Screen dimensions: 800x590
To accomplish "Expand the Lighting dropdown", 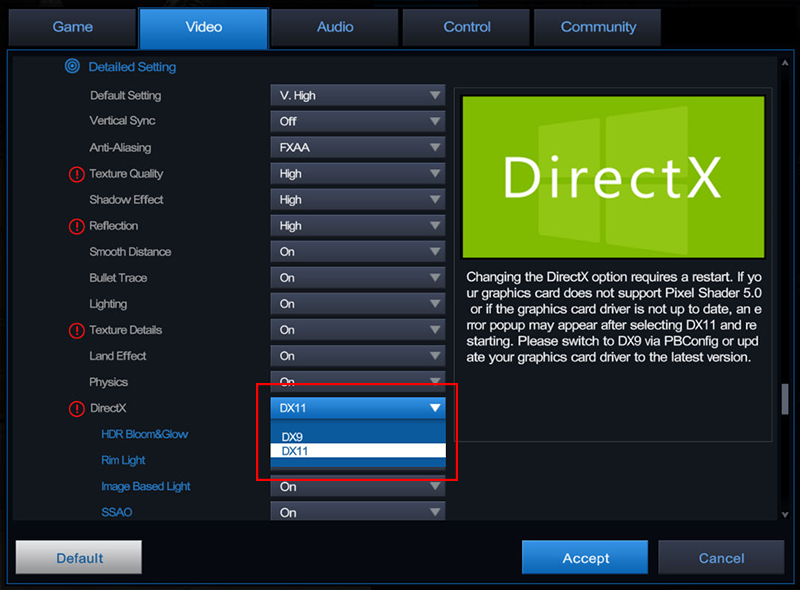I will pyautogui.click(x=358, y=304).
